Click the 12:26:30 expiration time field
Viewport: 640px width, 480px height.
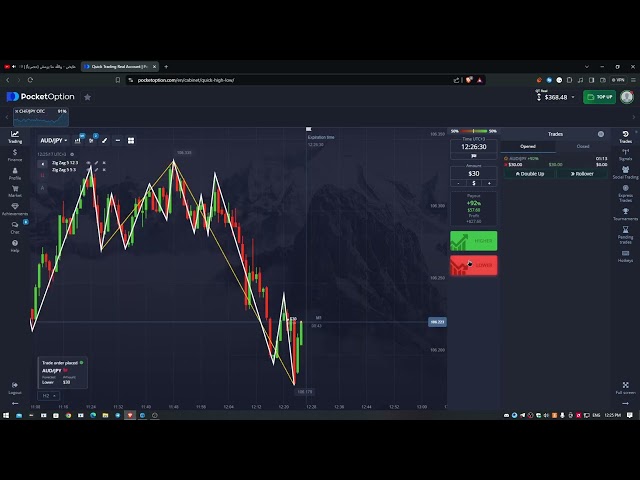(x=473, y=147)
